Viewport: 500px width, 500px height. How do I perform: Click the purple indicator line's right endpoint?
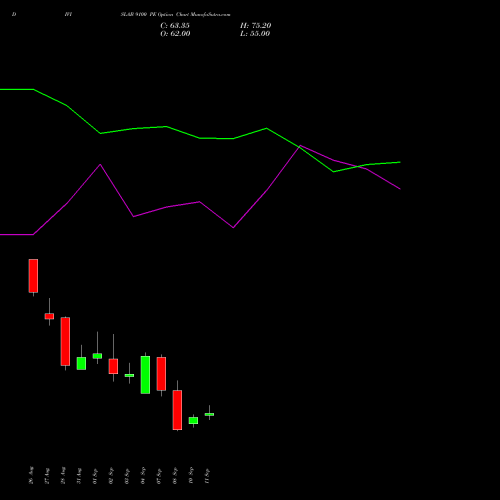[400, 189]
